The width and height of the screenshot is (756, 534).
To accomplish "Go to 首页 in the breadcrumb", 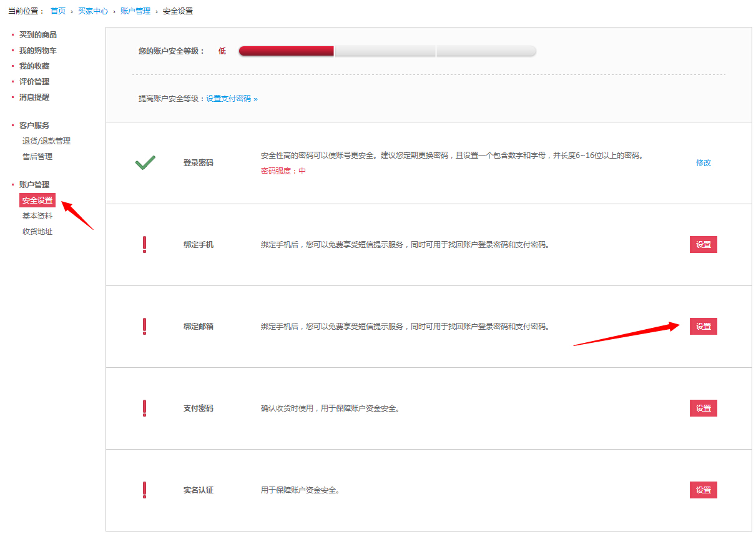I will click(x=58, y=11).
